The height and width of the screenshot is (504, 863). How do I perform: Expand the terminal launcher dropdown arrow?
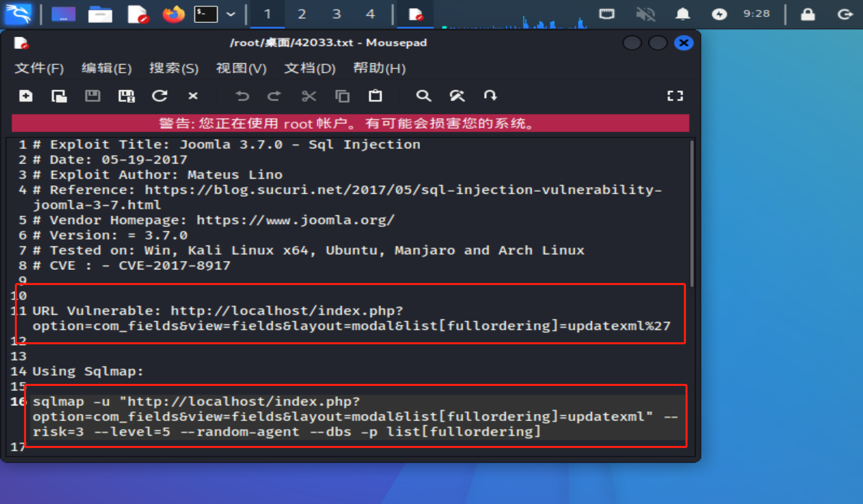click(231, 14)
